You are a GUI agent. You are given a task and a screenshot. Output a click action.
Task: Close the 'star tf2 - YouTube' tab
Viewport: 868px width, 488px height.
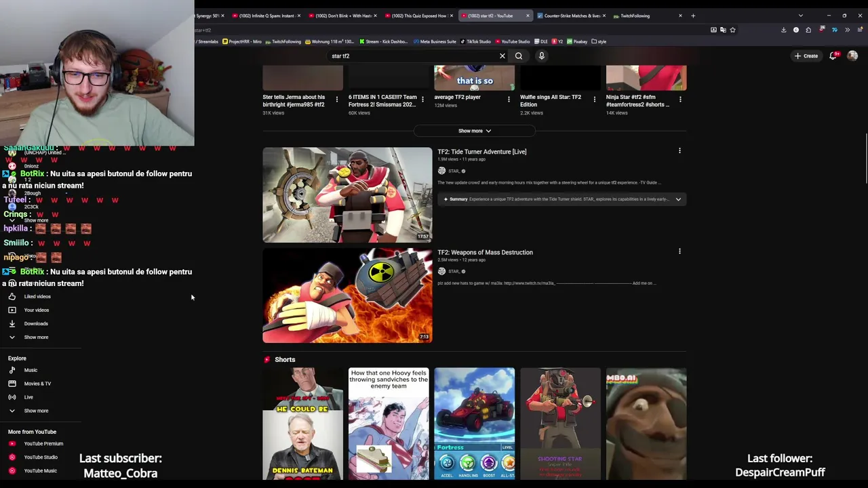pyautogui.click(x=528, y=16)
